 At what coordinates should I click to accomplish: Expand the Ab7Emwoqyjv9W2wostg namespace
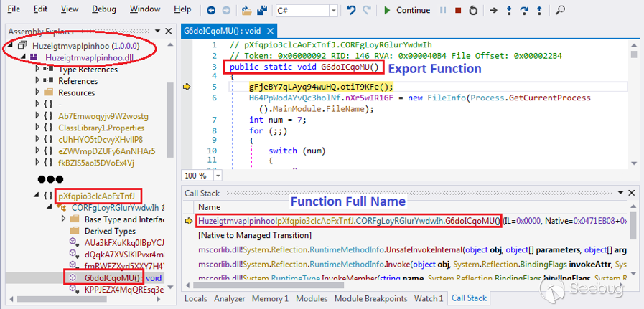point(38,115)
